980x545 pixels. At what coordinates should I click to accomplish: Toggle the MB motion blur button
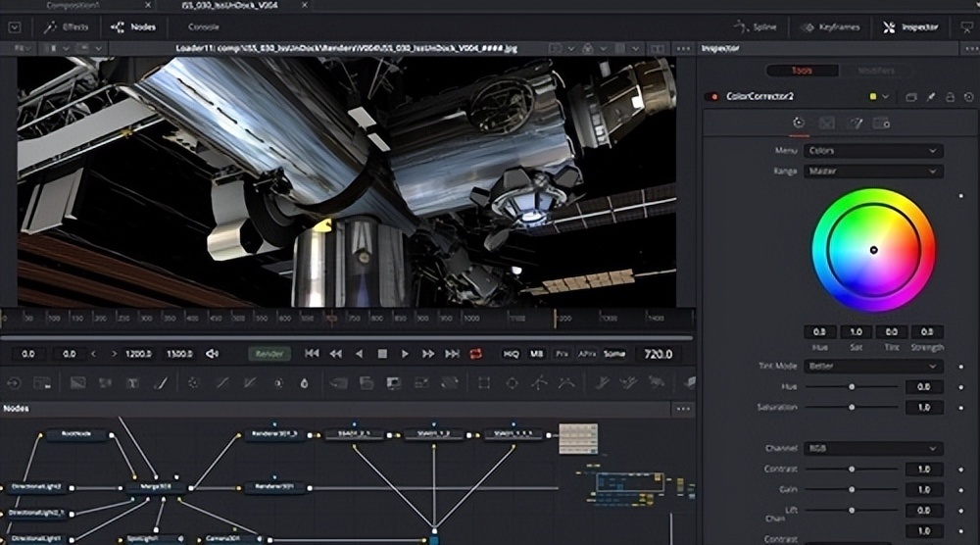537,354
